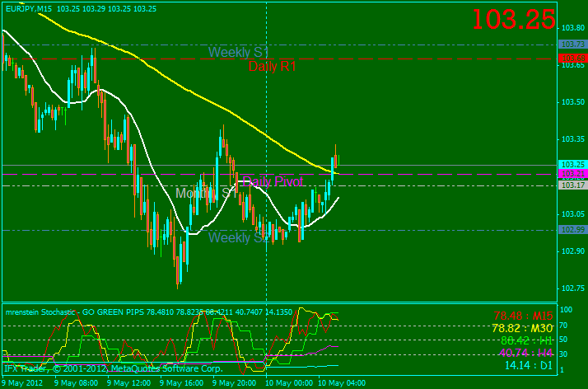The height and width of the screenshot is (389, 588).
Task: Click the 10 May 00:00 time axis label
Action: [287, 383]
